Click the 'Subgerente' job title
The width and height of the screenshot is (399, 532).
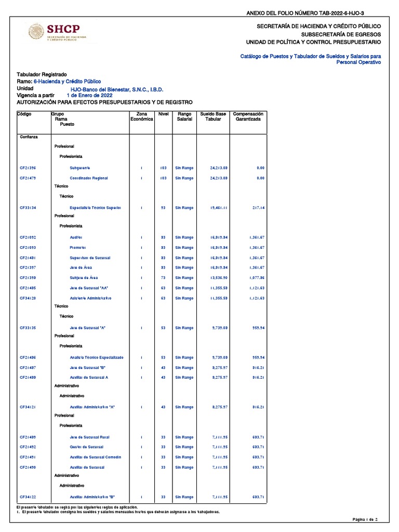(79, 168)
